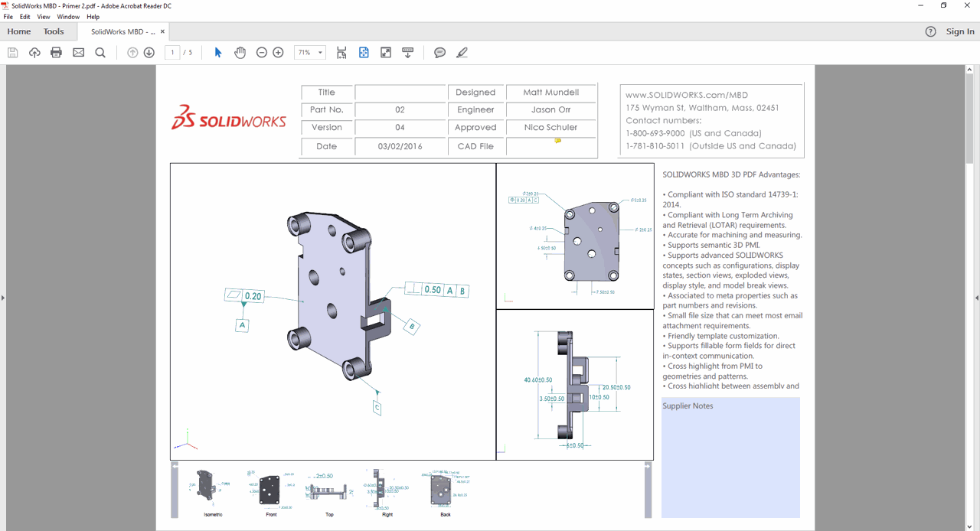Image resolution: width=980 pixels, height=531 pixels.
Task: Click the page number input field
Action: [172, 53]
